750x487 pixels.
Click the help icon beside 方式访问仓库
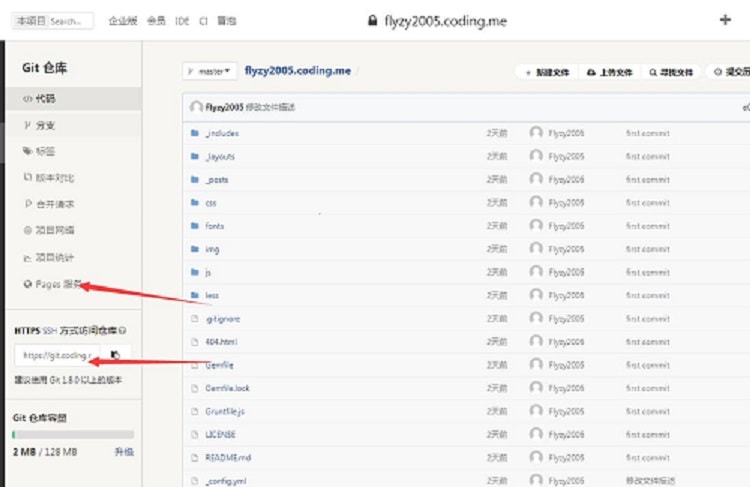click(122, 330)
